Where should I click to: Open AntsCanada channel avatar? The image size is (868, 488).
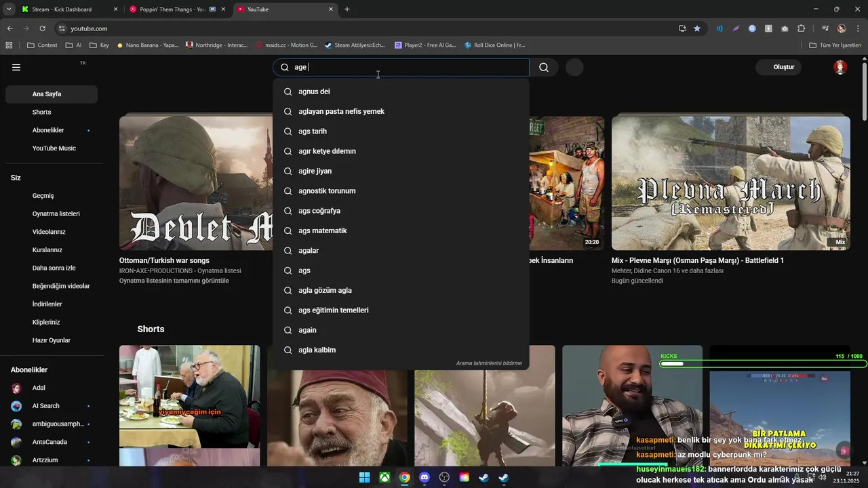pos(16,442)
